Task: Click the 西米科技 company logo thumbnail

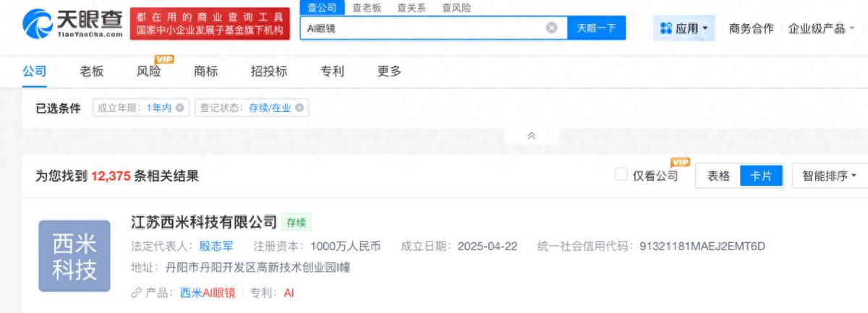Action: pos(74,256)
